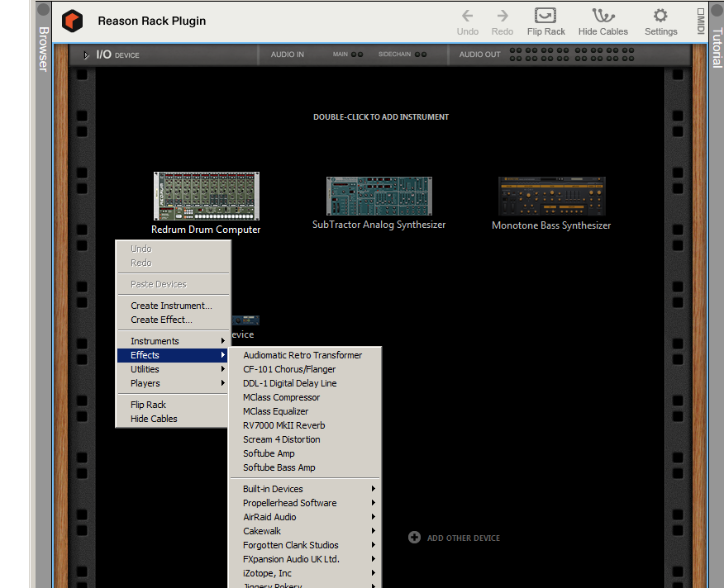This screenshot has height=588, width=724.
Task: Select the Redrum Drum Computer thumbnail
Action: [x=207, y=197]
